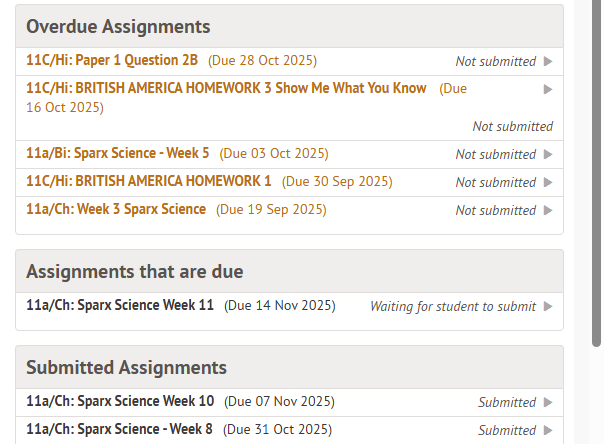Expand arrow beside Paper 1 Question 2B
The width and height of the screenshot is (604, 444).
coord(548,62)
